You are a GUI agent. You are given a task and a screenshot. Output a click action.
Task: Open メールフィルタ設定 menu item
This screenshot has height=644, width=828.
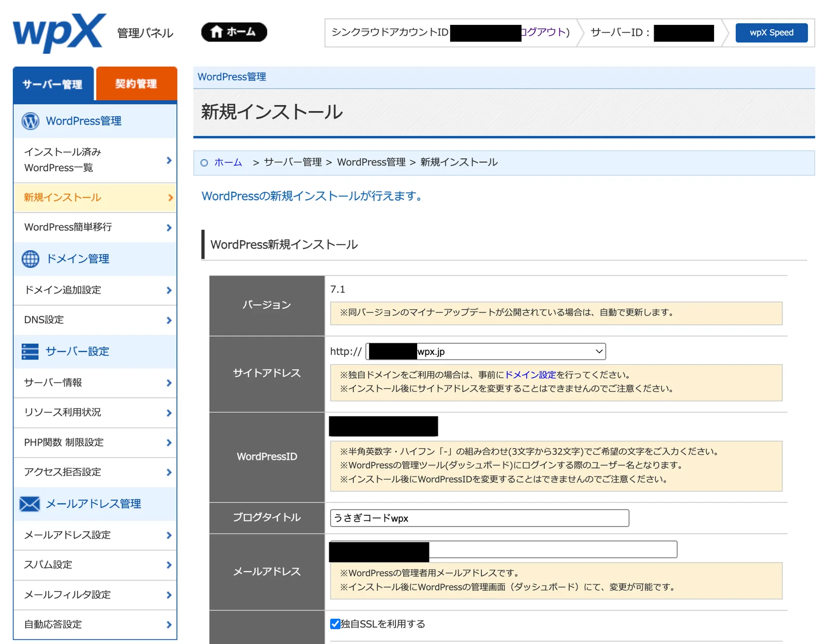pos(95,595)
